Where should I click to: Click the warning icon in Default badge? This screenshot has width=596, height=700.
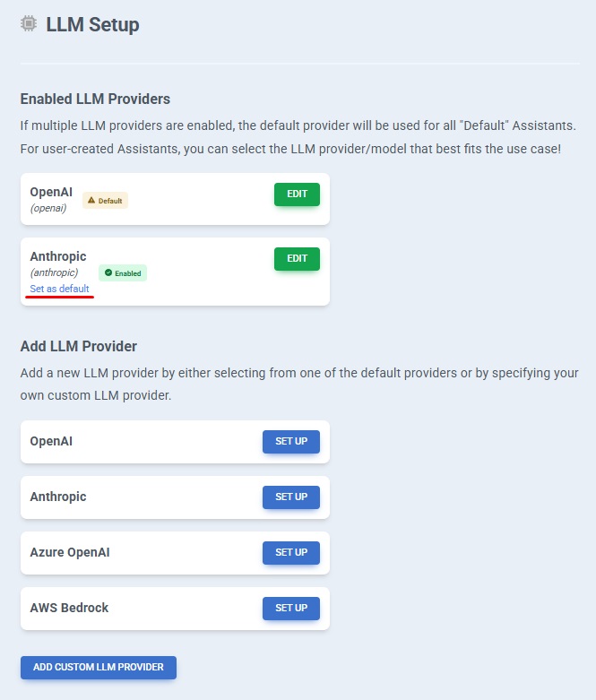91,201
